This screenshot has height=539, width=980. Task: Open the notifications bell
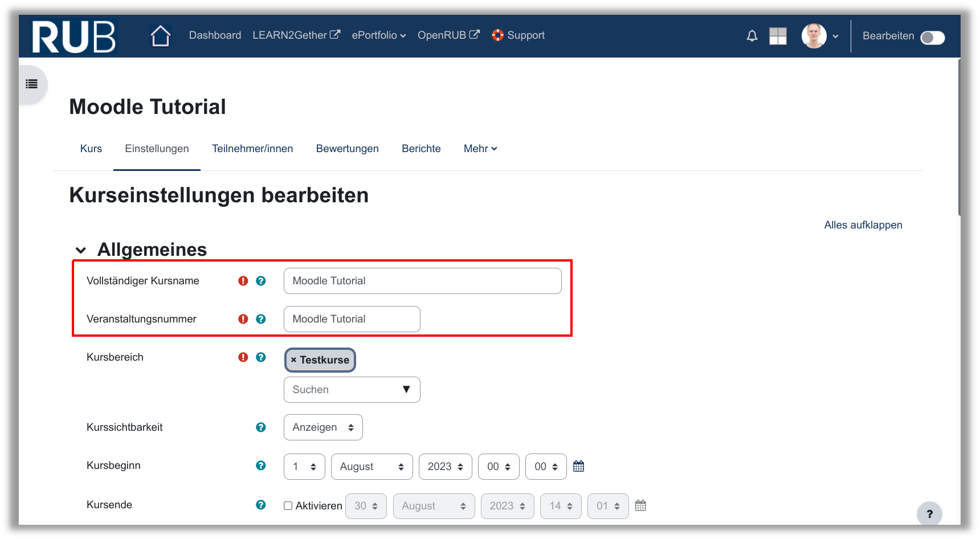click(x=752, y=36)
